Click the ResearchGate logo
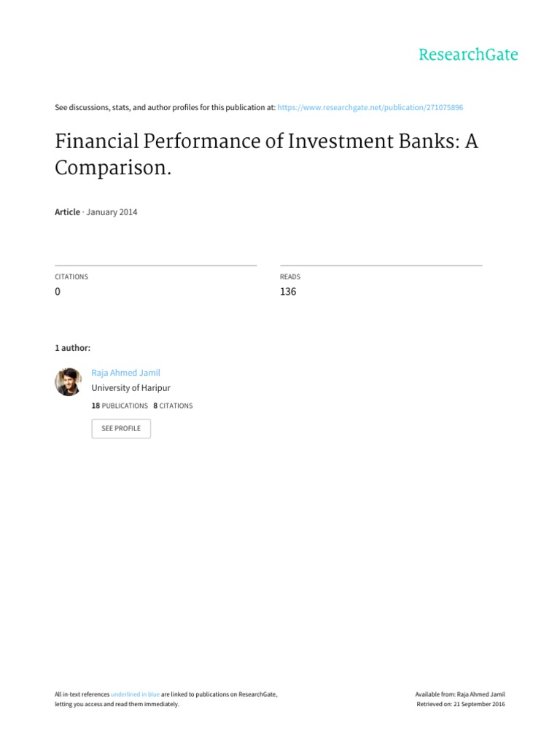560x747 pixels. 468,55
